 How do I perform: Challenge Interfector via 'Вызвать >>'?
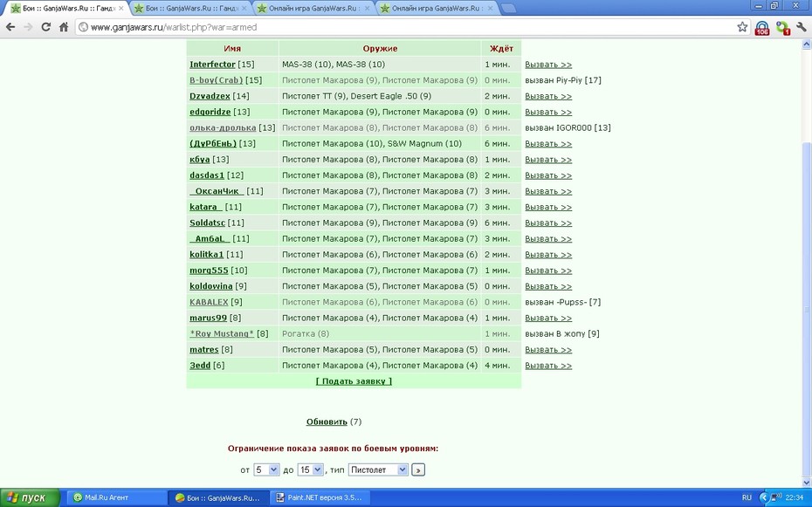548,65
